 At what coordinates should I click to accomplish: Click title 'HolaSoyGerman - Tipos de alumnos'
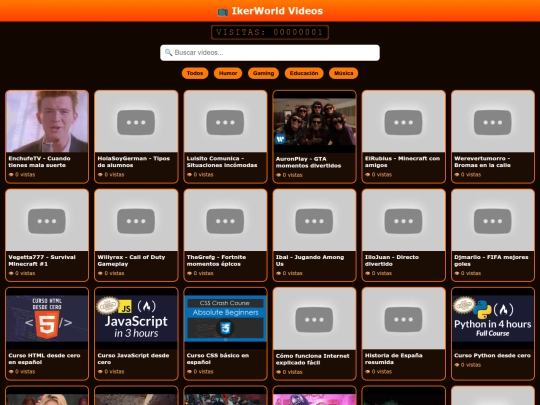[x=134, y=162]
